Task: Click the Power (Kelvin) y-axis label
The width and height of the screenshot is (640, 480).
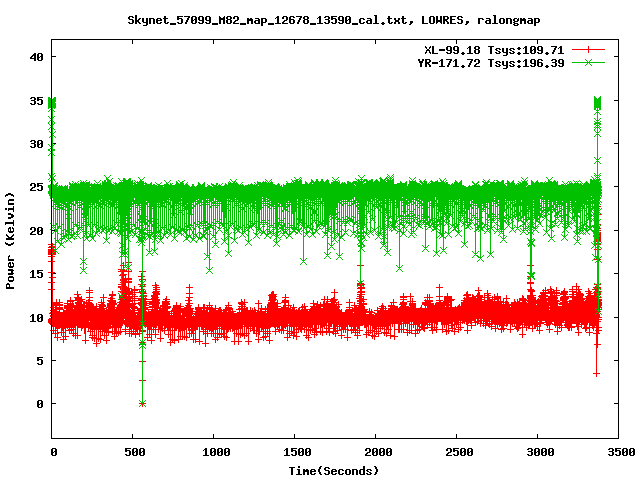Action: (x=11, y=242)
